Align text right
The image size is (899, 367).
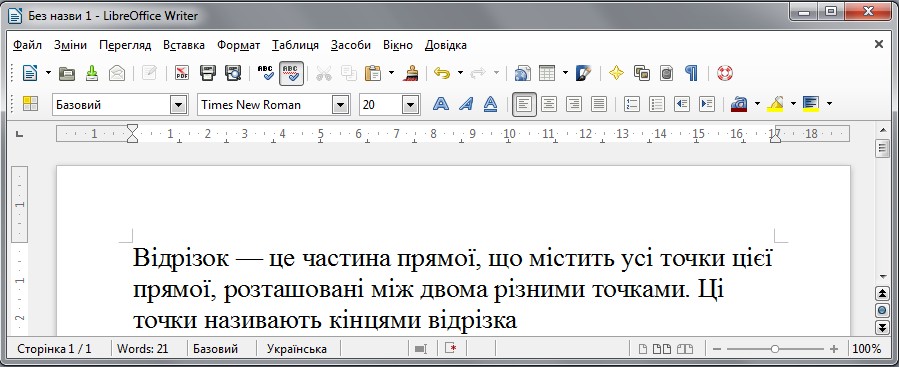coord(574,104)
